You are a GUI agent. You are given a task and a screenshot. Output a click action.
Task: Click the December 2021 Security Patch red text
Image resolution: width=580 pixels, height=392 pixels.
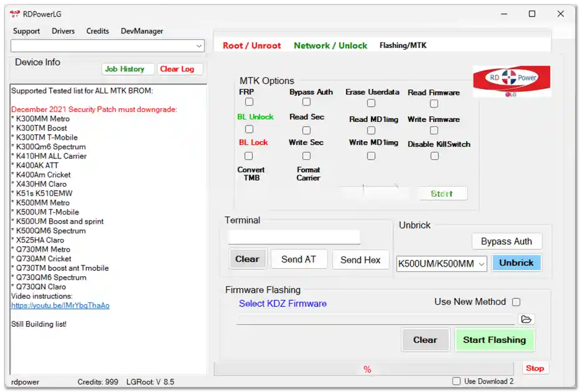[x=94, y=110]
